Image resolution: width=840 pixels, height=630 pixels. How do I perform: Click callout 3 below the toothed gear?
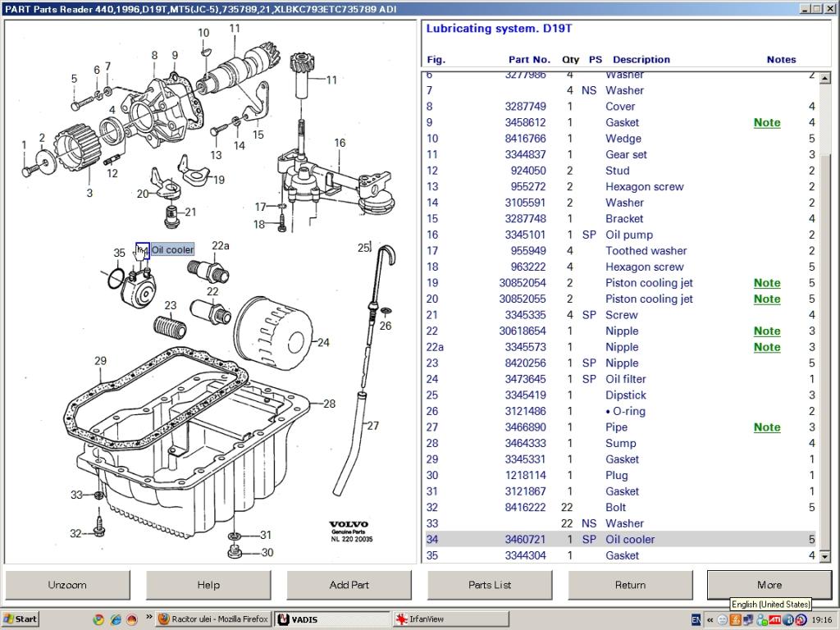click(89, 193)
